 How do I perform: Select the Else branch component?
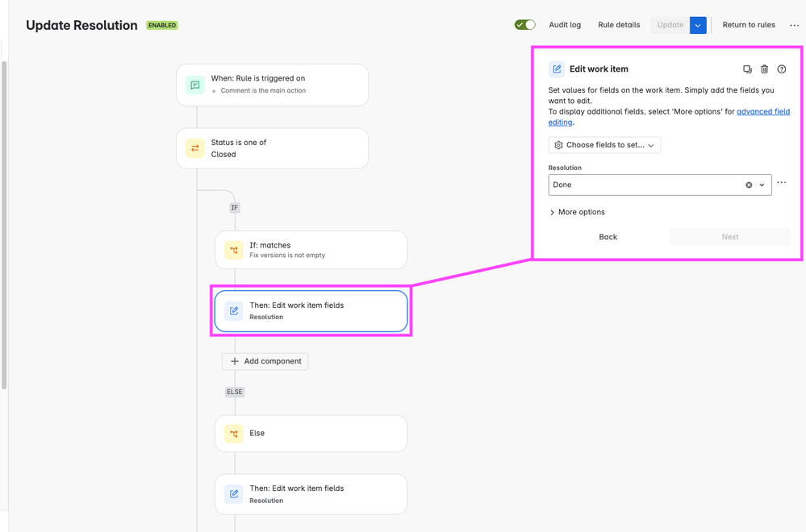311,434
